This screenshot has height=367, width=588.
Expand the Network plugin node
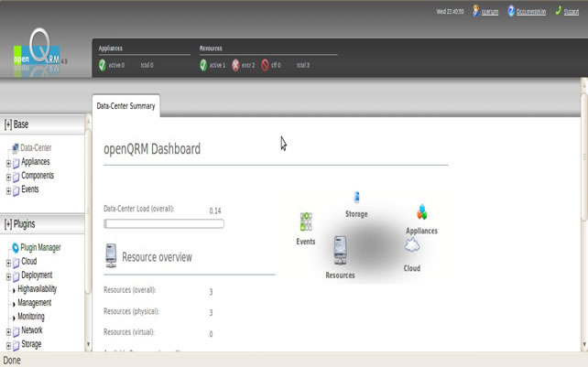(8, 332)
